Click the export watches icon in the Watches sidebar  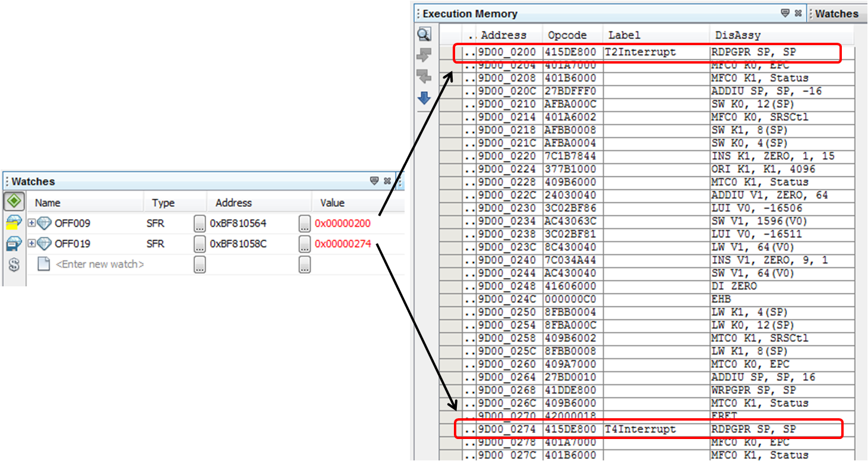[13, 244]
